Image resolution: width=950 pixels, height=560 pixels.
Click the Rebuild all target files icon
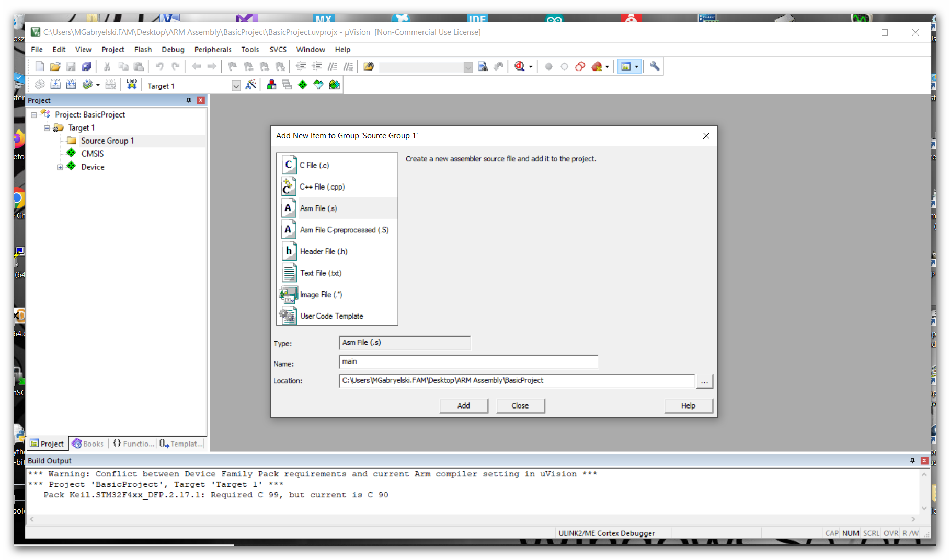point(71,85)
